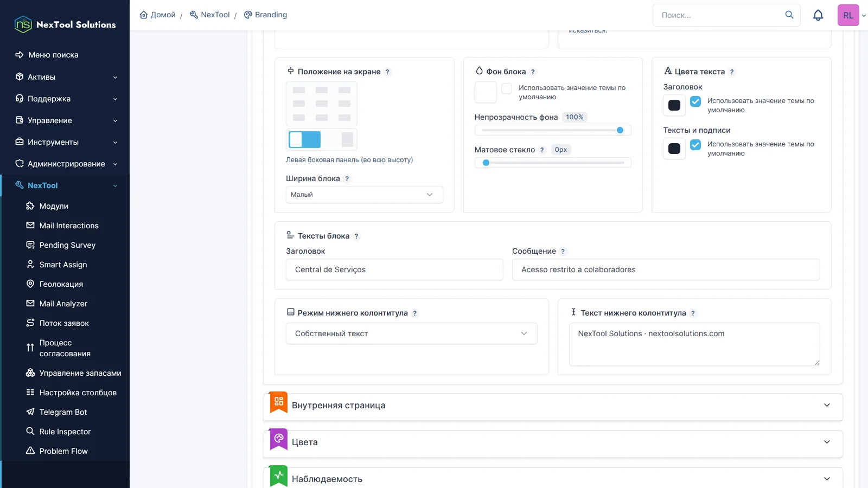Expand the Наблюдаемость section

pyautogui.click(x=553, y=478)
